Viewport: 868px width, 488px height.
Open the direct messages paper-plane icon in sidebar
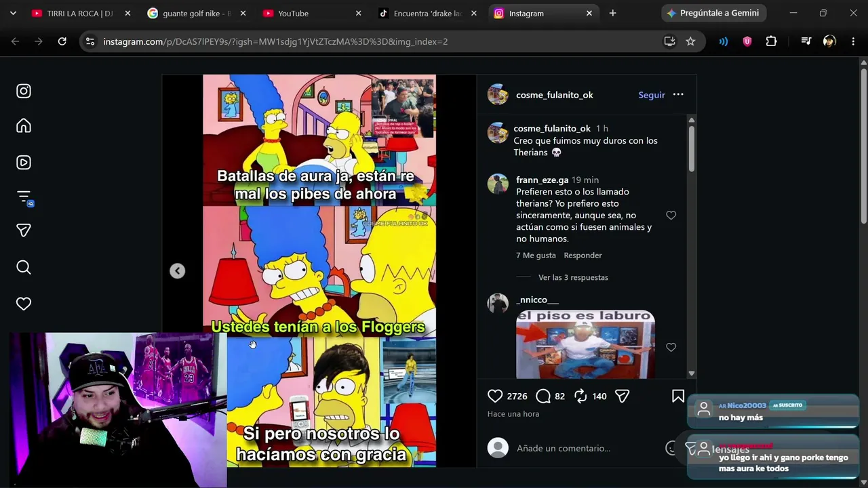(x=24, y=230)
